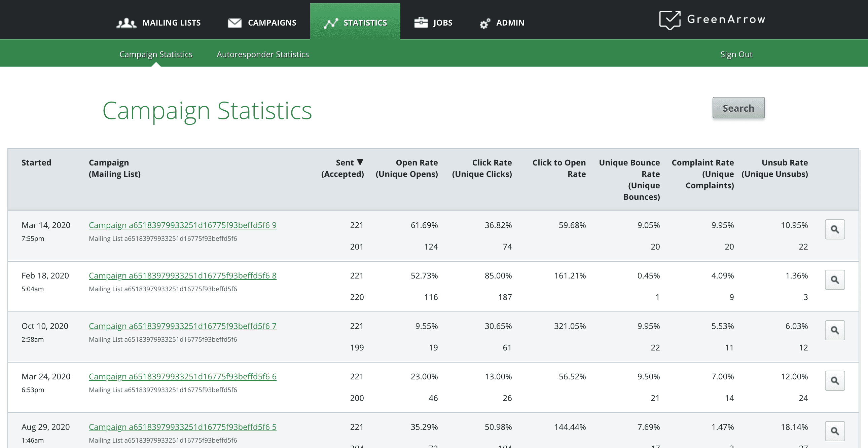This screenshot has width=868, height=448.
Task: Sort by Unsub Rate column header
Action: (784, 163)
